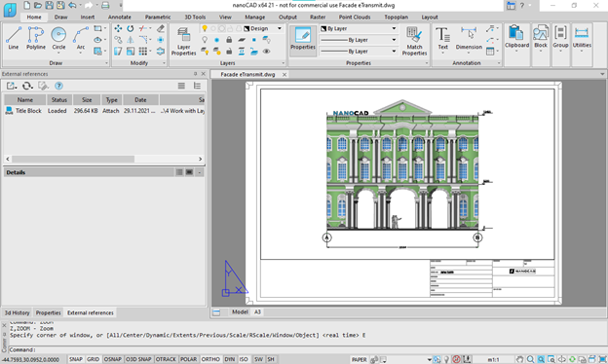This screenshot has height=364, width=608.
Task: Toggle OSNAP in status bar
Action: tap(112, 359)
